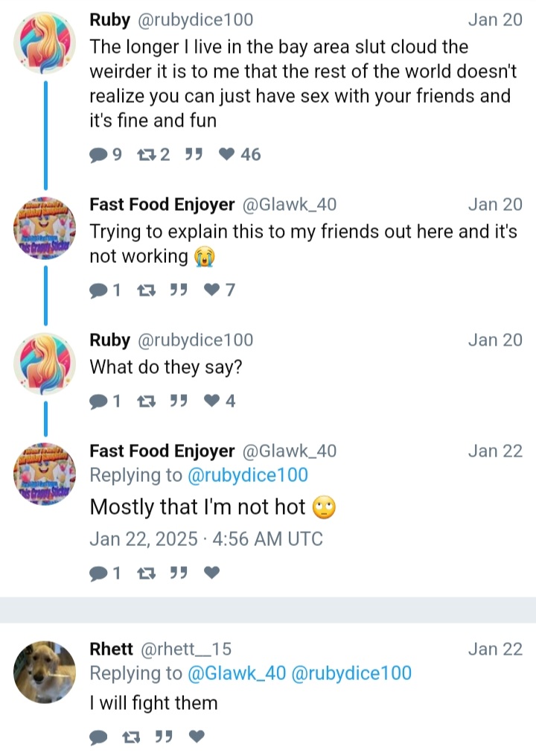
Task: Retweet the 'Mostly that I'm not hot' tweet
Action: coord(146,573)
